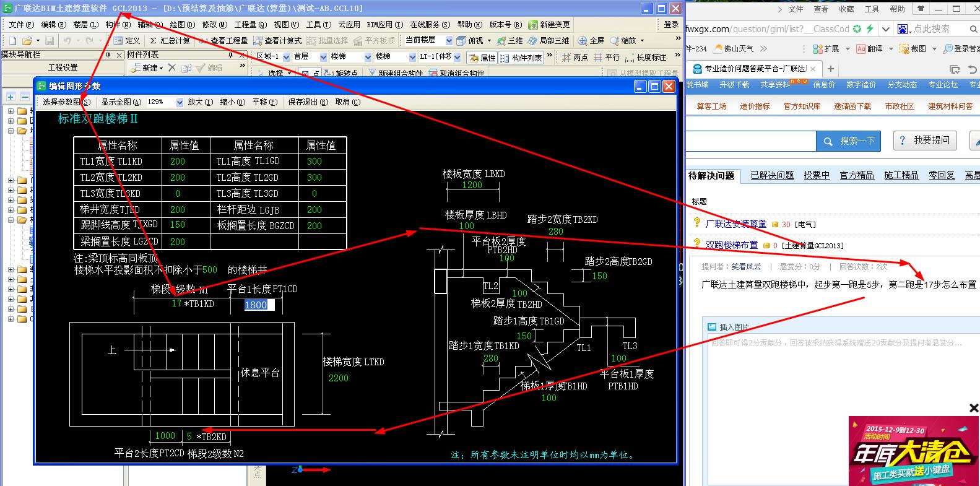Click the plus expand-all icon in navigation panel
Screen dimensions: 980x486
[x=11, y=97]
